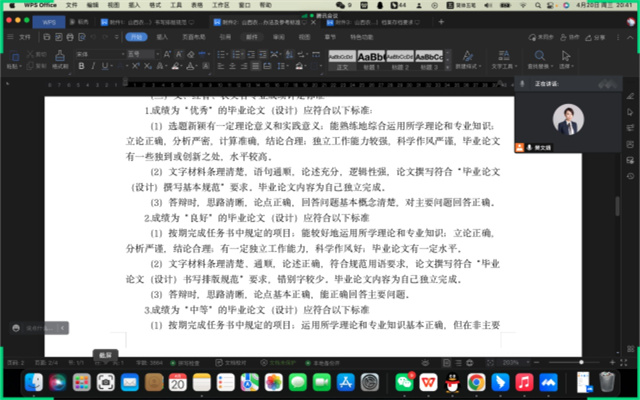This screenshot has width=640, height=400.
Task: Switch to web layout view in status bar
Action: pos(470,362)
